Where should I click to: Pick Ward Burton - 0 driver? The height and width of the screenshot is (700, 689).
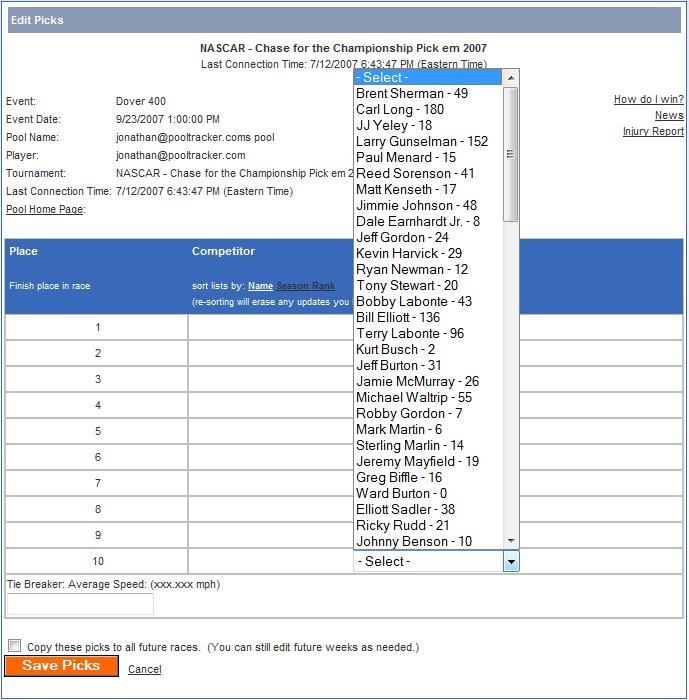click(428, 494)
